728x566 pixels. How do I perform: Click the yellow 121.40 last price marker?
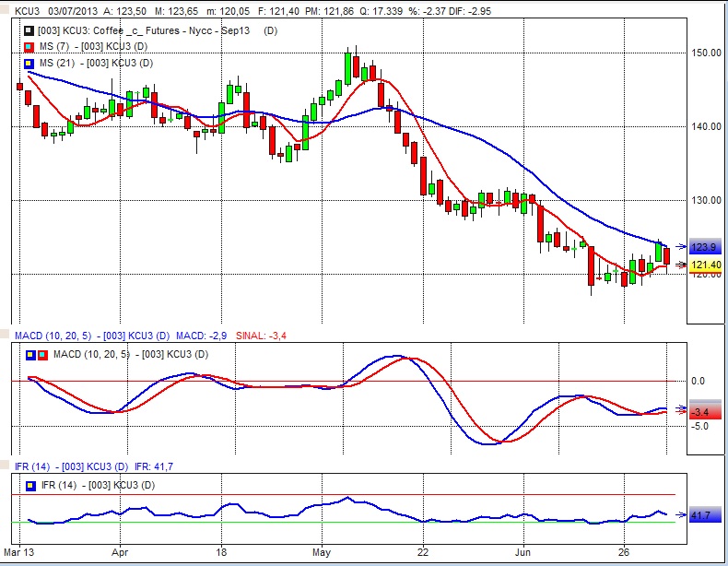pos(707,265)
